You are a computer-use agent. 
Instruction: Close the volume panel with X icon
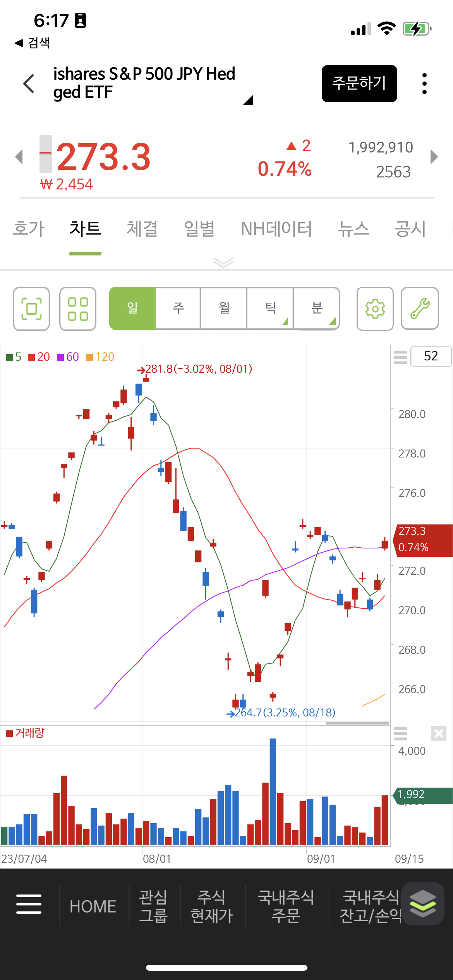[x=439, y=733]
